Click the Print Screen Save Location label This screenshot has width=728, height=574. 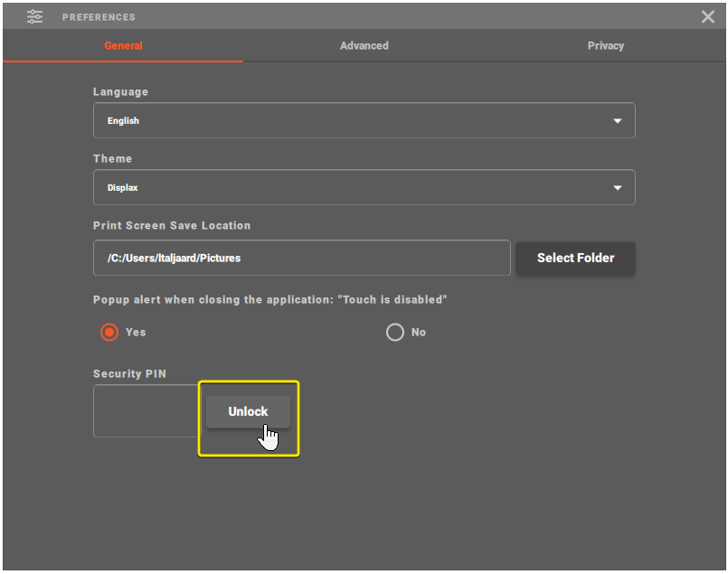pos(172,226)
